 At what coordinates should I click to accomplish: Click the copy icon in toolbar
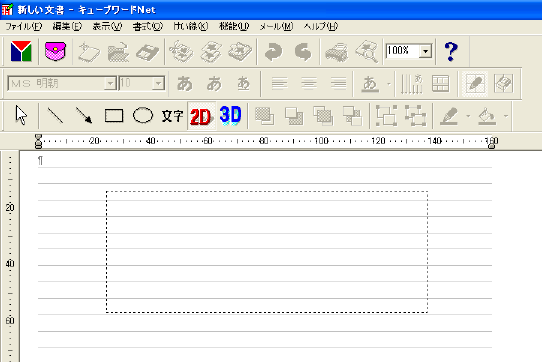(x=211, y=52)
